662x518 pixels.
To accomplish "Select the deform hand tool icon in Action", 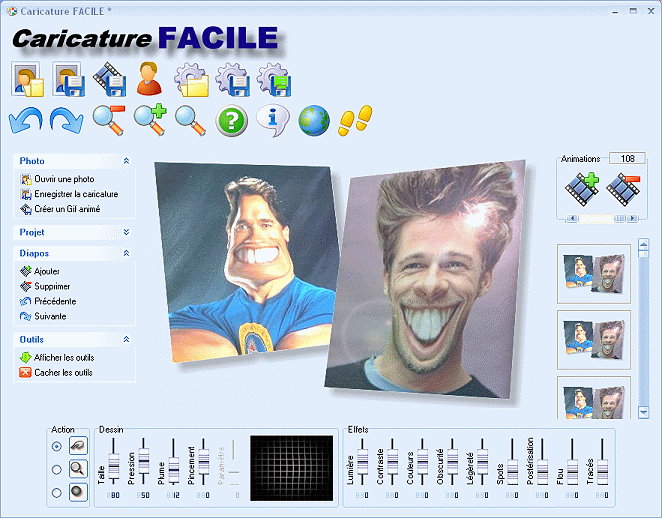I will point(79,446).
